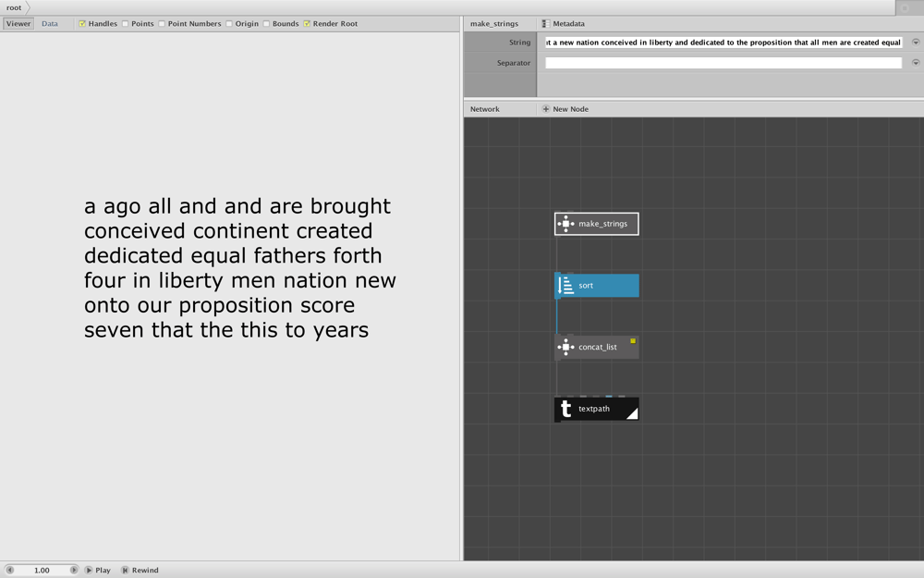Step frame forward with right arrow
Screen dimensions: 924x578
pyautogui.click(x=74, y=571)
